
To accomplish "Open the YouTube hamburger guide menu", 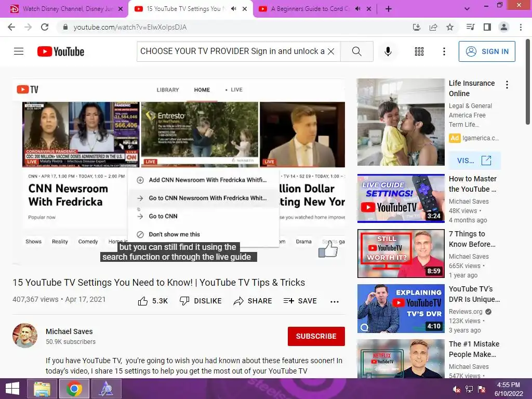I will point(19,51).
